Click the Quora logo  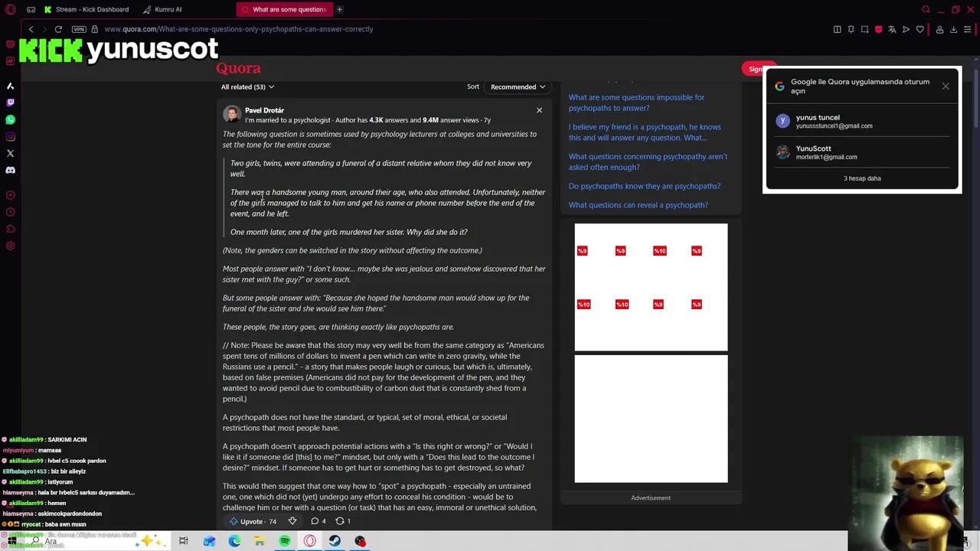(238, 68)
